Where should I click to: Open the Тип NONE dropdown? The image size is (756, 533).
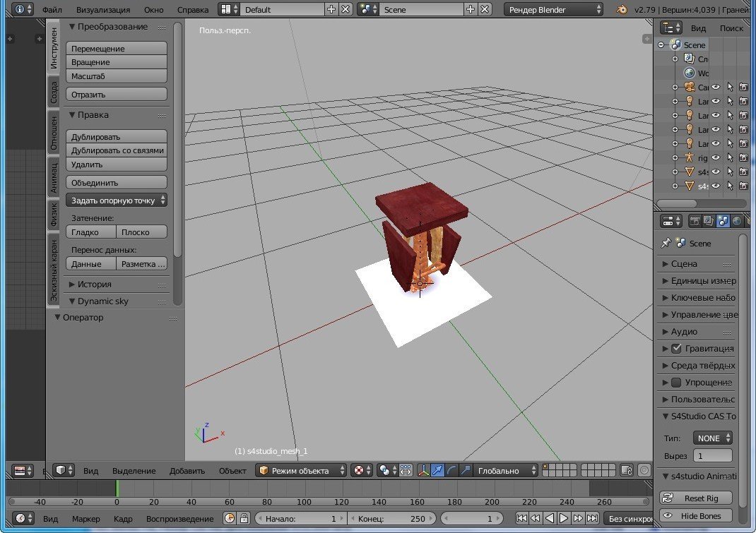tap(713, 438)
